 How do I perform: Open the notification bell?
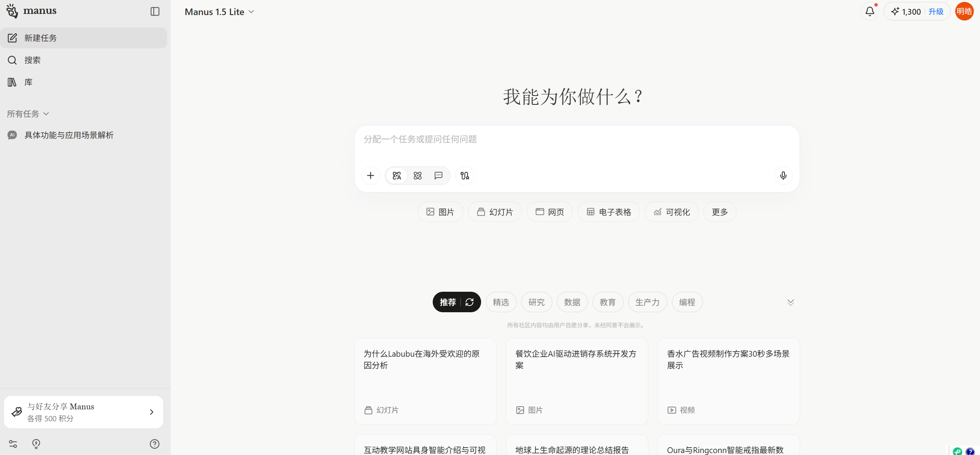(869, 11)
